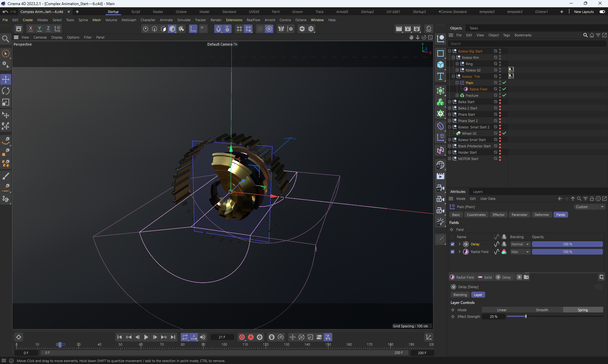Uncheck the Delay field layer checkbox
Image resolution: width=608 pixels, height=364 pixels.
coord(453,244)
